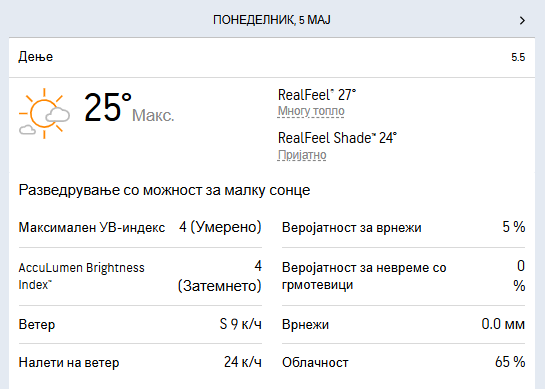Select the Ветер S 9 к/ч row
545x389 pixels.
[x=140, y=324]
